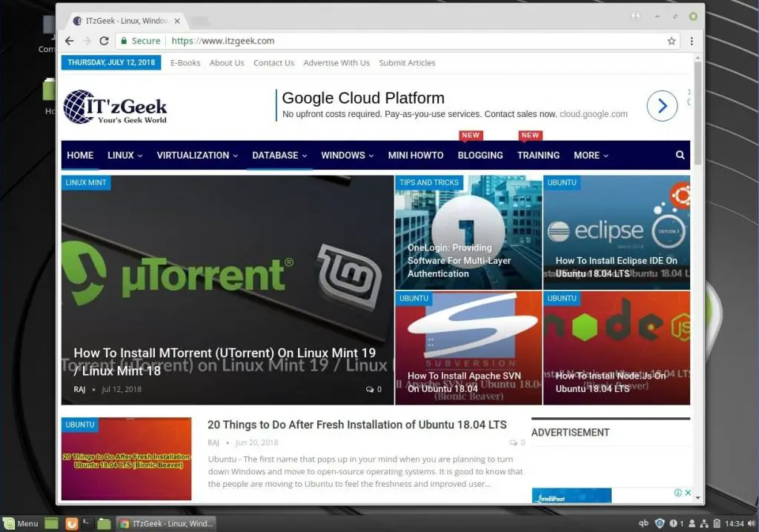Click the notification alert tray icon
Viewport: 759px width, 532px height.
click(673, 523)
